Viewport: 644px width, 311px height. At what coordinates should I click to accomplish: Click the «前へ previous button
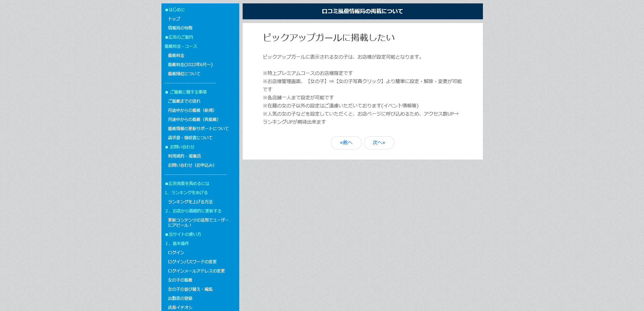coord(346,143)
